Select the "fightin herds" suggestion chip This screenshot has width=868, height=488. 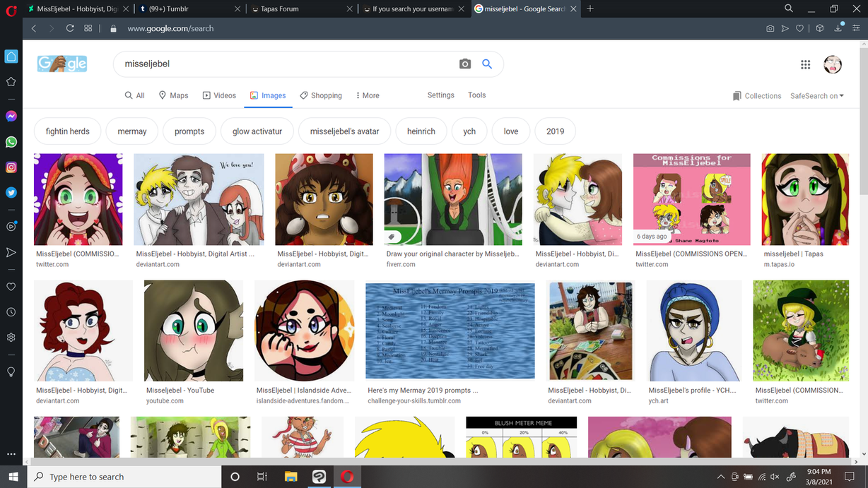point(68,131)
